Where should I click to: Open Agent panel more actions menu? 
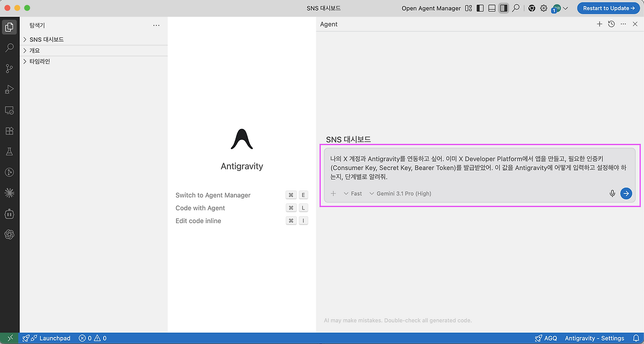623,24
